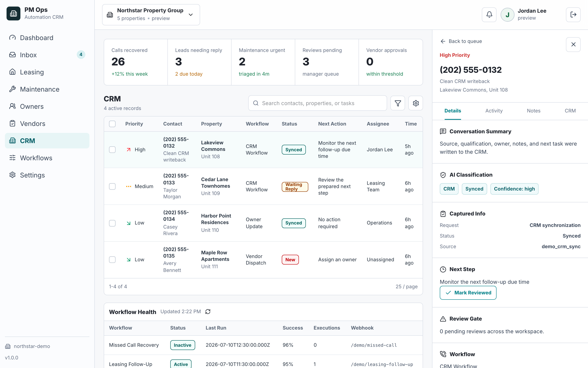Click Jordan Lee avatar

coord(507,15)
